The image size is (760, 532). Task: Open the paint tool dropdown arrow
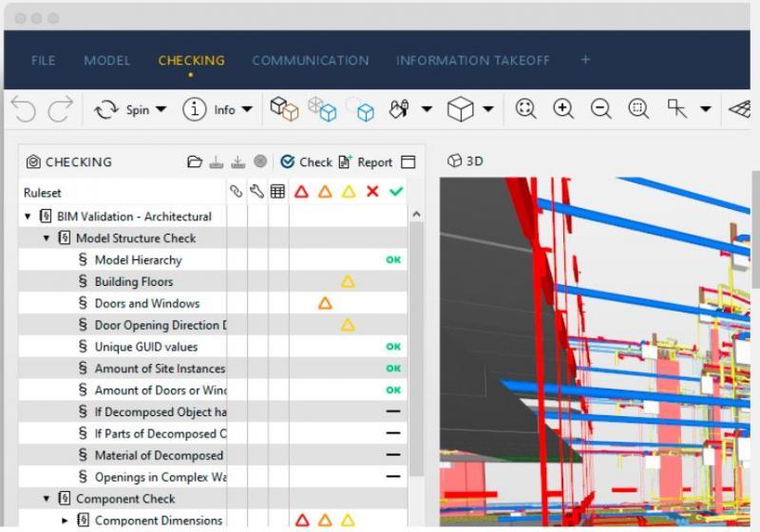point(427,109)
